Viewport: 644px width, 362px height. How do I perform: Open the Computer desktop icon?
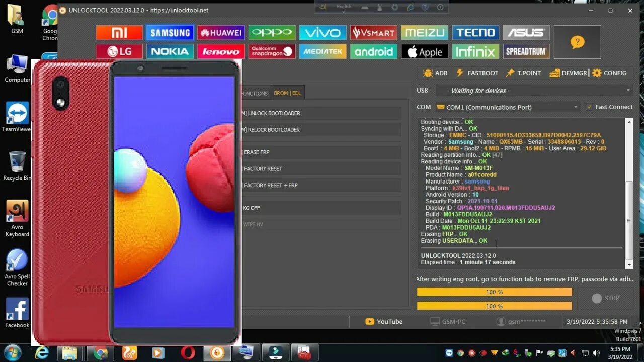pyautogui.click(x=17, y=69)
